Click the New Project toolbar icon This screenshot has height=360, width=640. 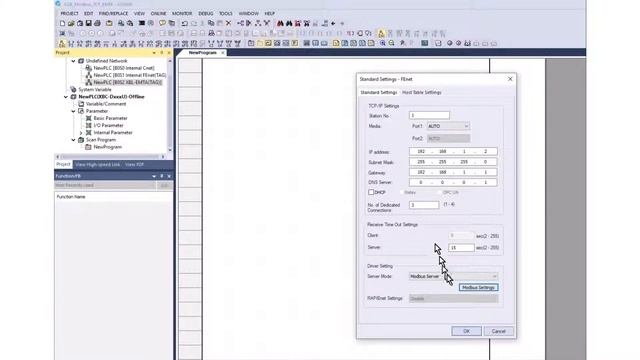click(62, 24)
